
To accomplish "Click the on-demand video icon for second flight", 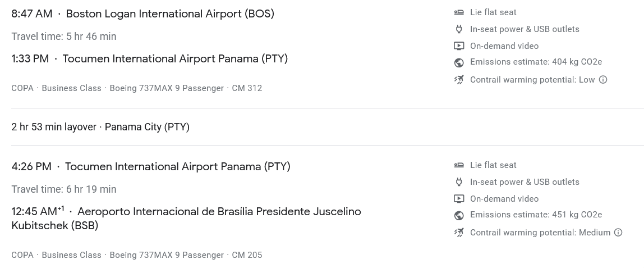I will 459,199.
